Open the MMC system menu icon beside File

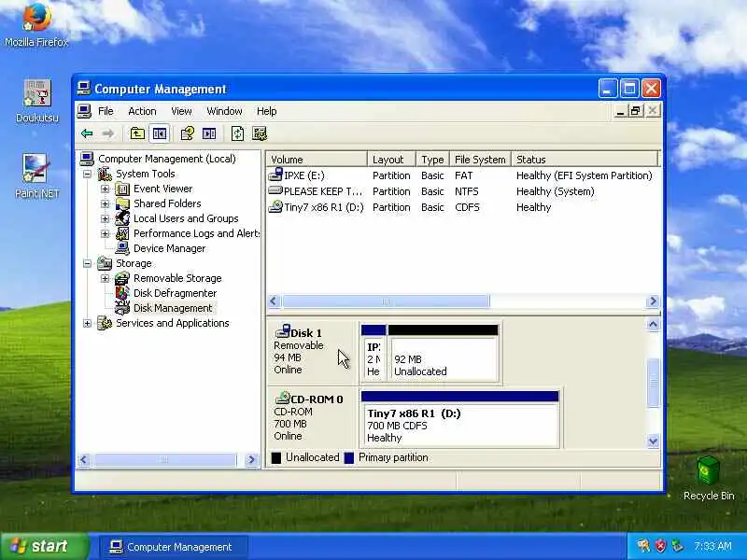[84, 111]
